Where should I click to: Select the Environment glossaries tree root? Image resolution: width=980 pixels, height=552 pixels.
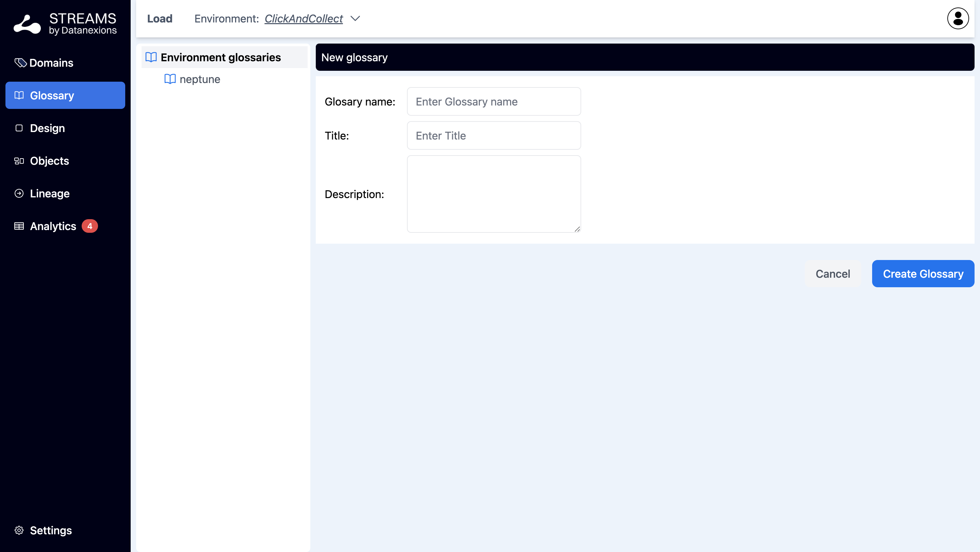point(220,58)
